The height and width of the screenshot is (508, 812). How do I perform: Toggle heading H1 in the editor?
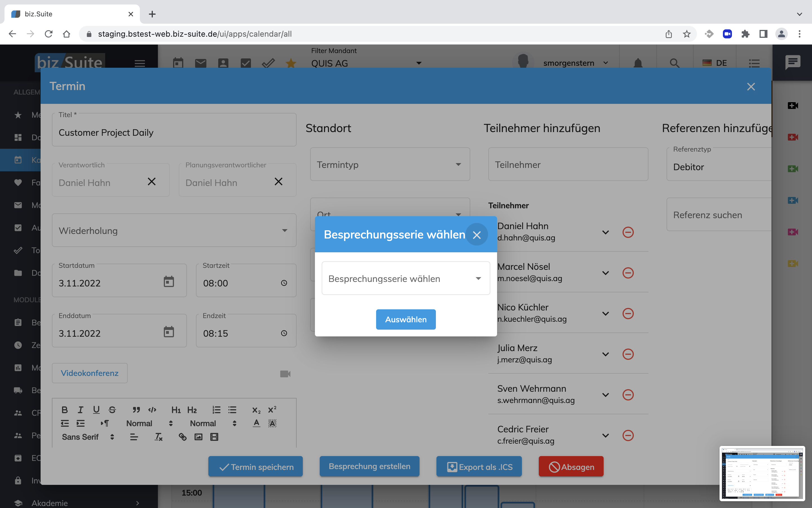point(176,410)
